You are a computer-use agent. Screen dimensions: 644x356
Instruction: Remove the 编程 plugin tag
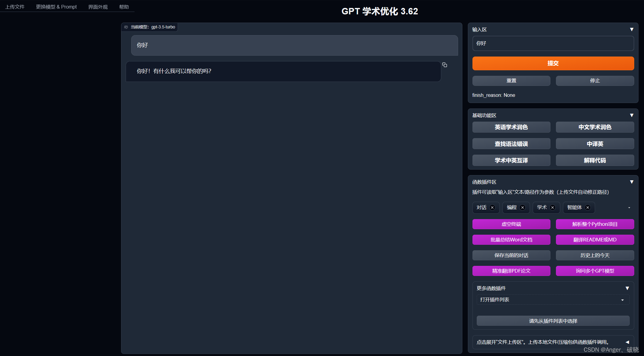(523, 207)
